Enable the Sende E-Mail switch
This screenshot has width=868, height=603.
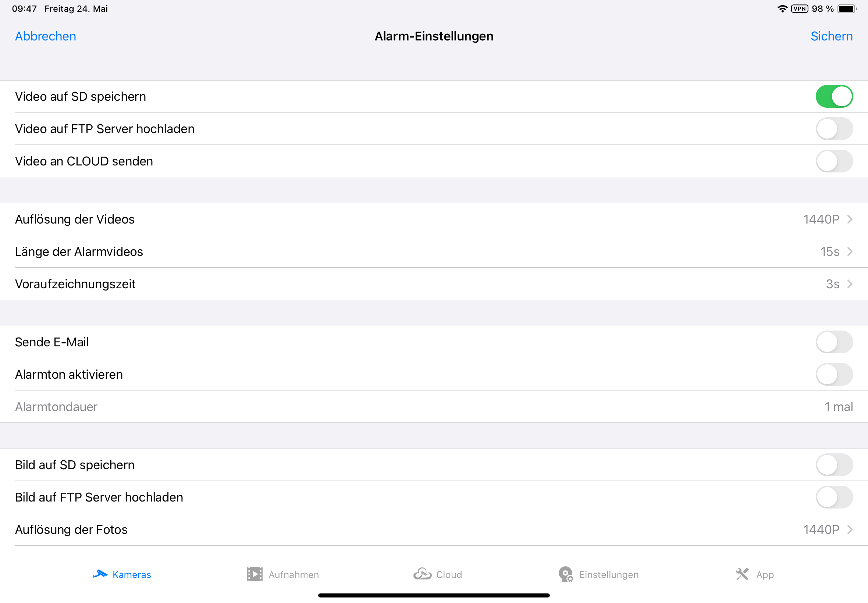[834, 342]
